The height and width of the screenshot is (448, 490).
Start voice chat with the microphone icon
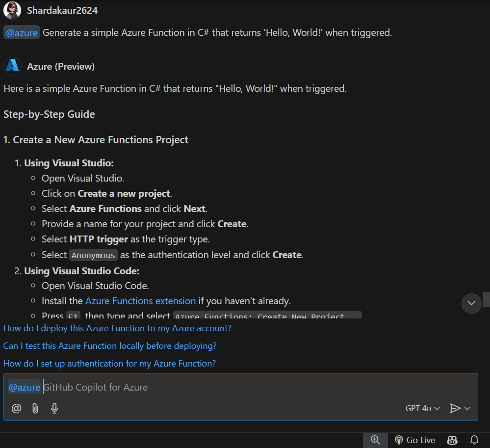54,408
